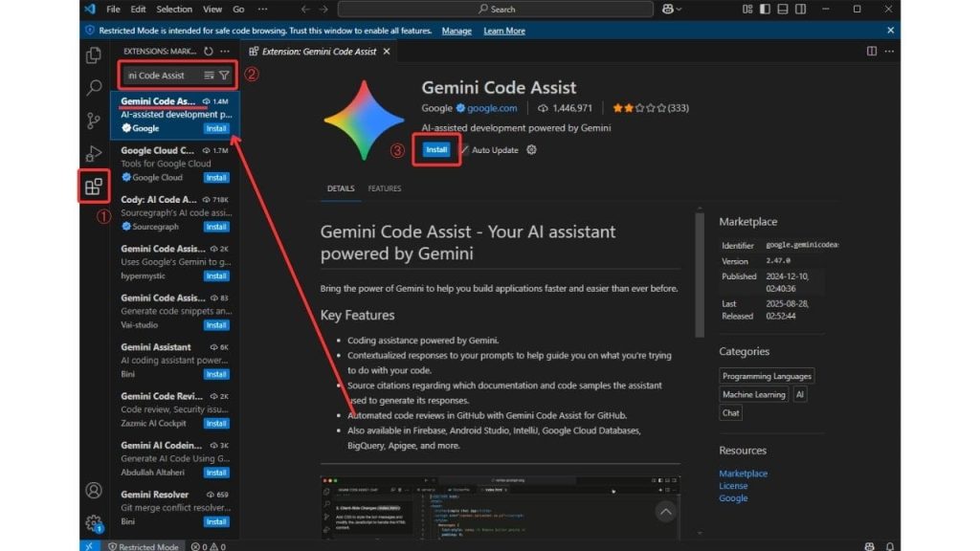The height and width of the screenshot is (551, 980).
Task: Open the Marketplace resource link
Action: 743,474
